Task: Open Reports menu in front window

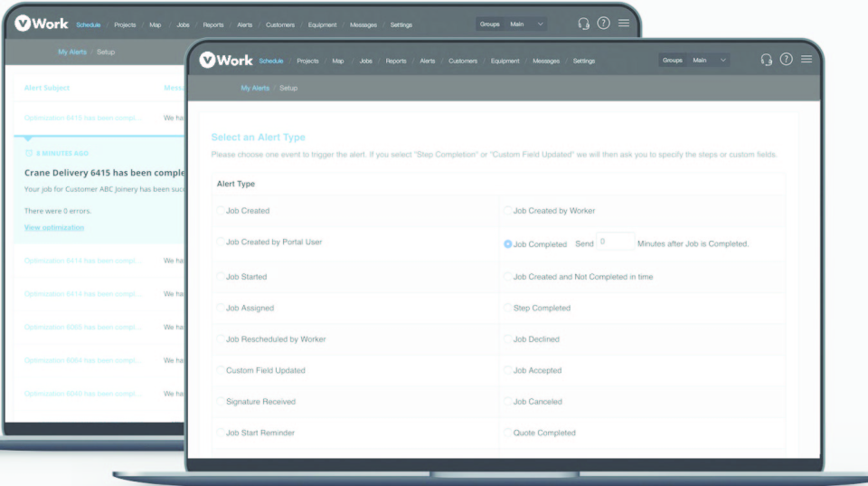Action: point(396,61)
